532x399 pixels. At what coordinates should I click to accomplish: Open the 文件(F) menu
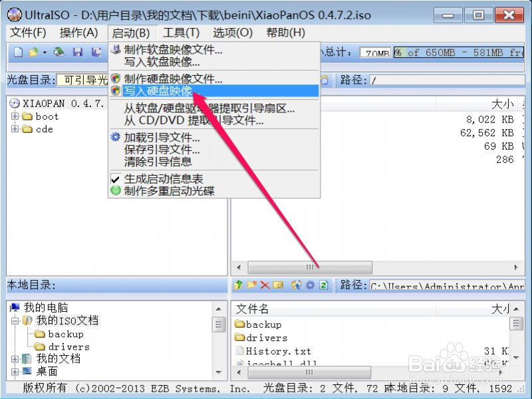pos(28,33)
